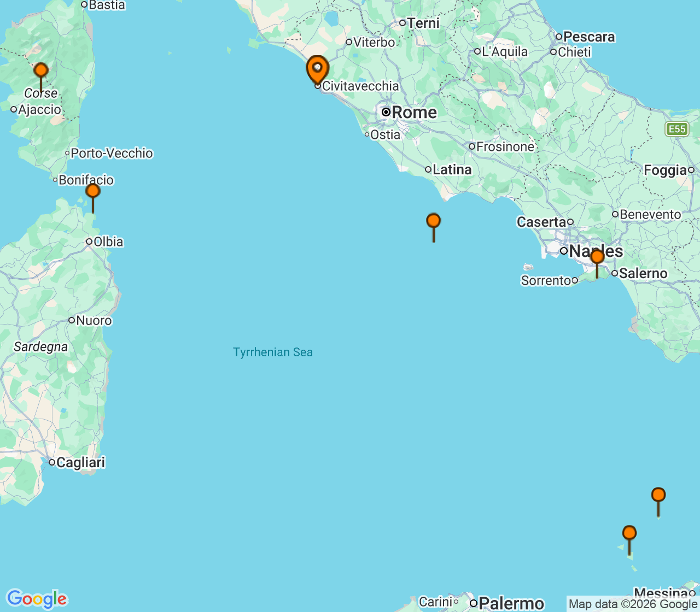The image size is (700, 612).
Task: Click the orange marker above the Corse label
Action: point(41,70)
